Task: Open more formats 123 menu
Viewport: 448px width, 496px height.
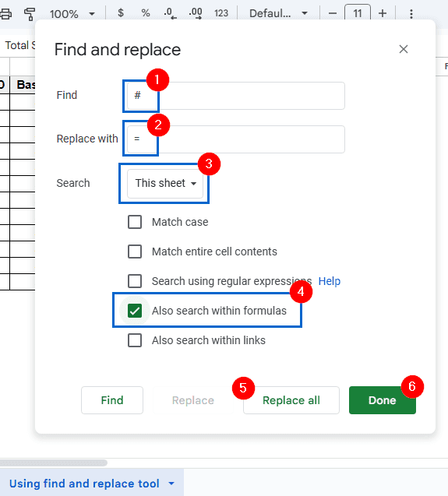Action: tap(221, 13)
